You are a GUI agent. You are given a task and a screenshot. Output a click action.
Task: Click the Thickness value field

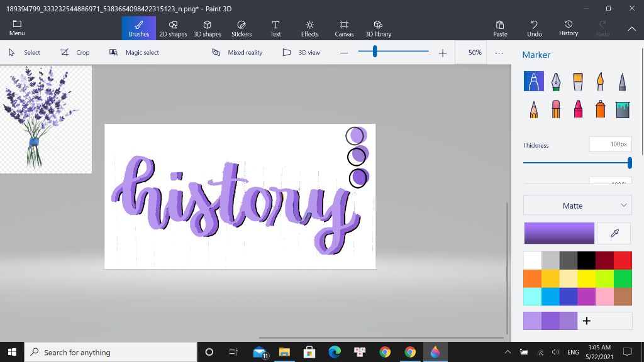pos(610,144)
